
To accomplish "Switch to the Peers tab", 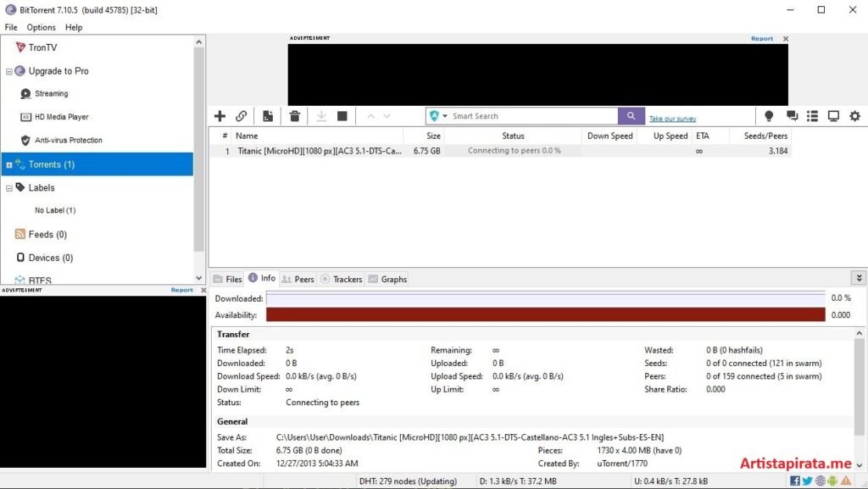I will coord(298,278).
